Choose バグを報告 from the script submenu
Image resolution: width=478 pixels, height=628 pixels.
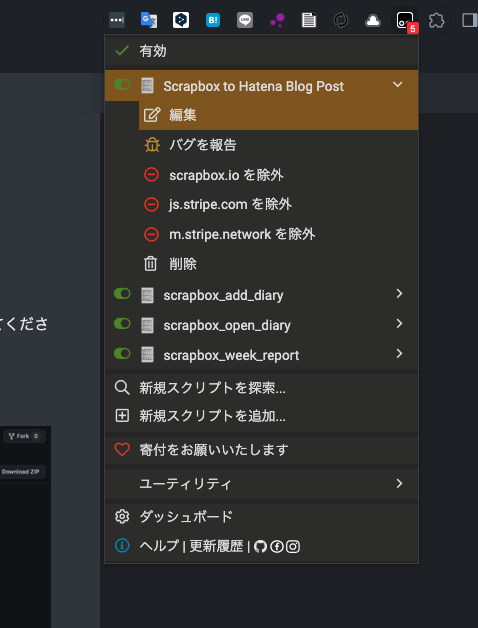point(278,145)
